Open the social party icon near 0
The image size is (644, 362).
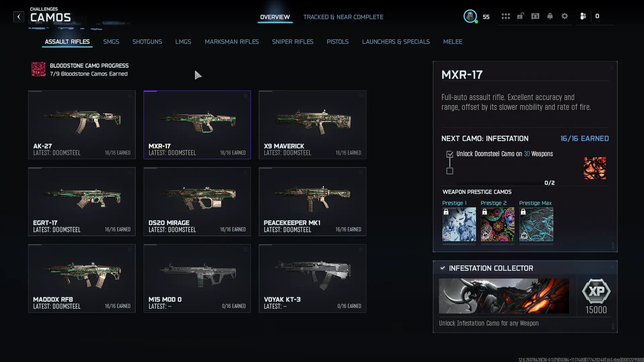pos(583,16)
